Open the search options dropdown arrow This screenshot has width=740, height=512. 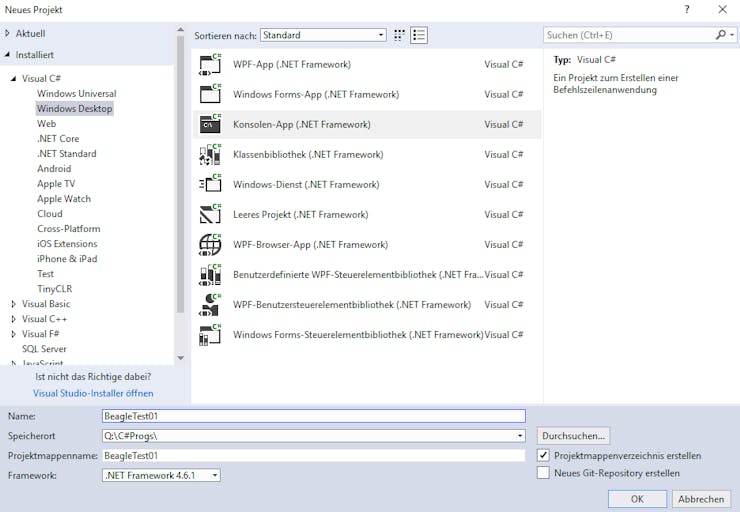tap(732, 35)
